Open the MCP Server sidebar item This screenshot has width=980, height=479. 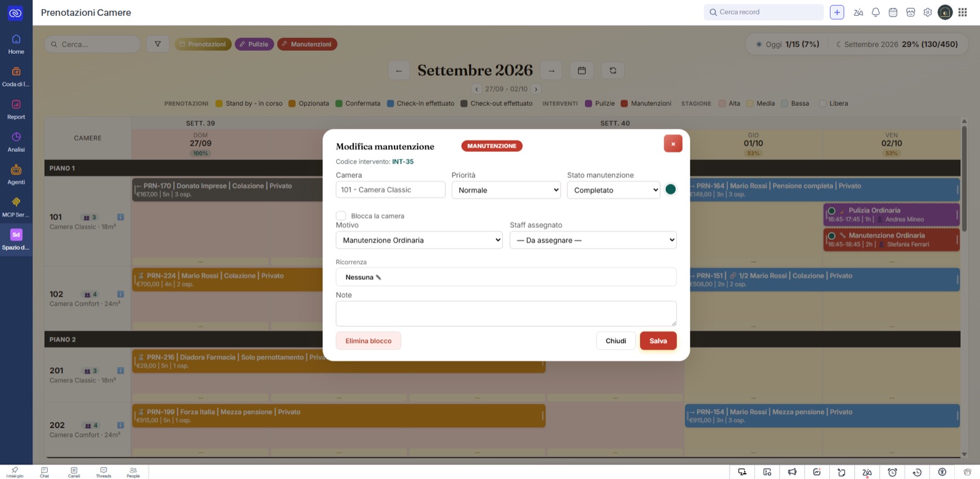point(16,207)
